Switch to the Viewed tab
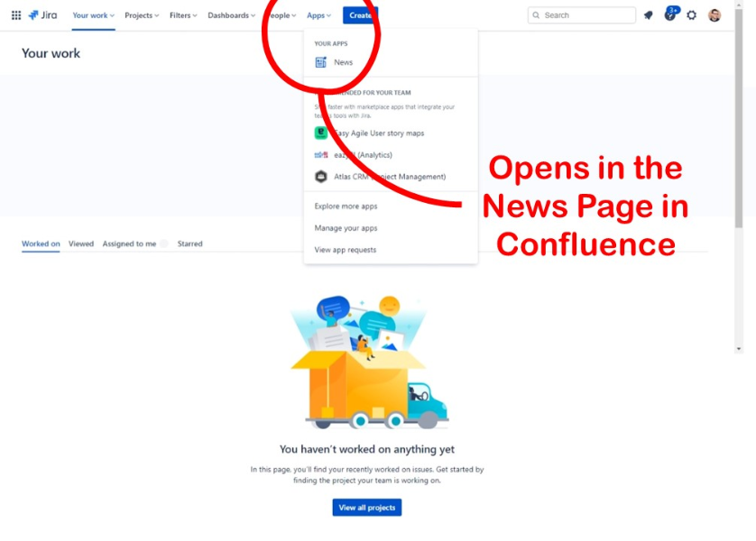The image size is (756, 541). [x=81, y=243]
